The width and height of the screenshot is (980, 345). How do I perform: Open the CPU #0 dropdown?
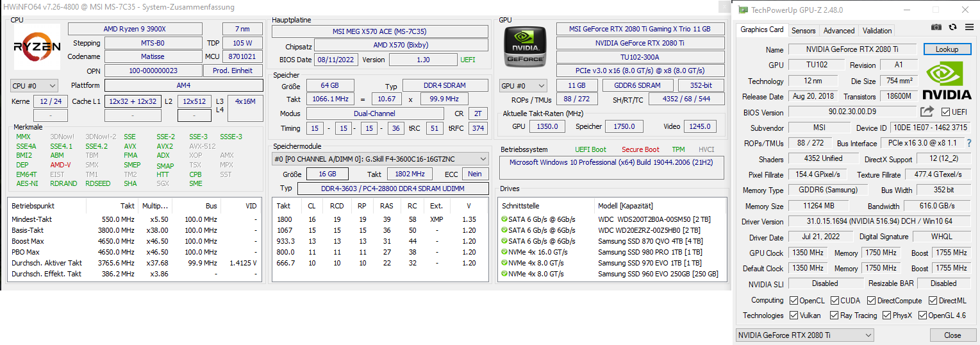coord(34,85)
